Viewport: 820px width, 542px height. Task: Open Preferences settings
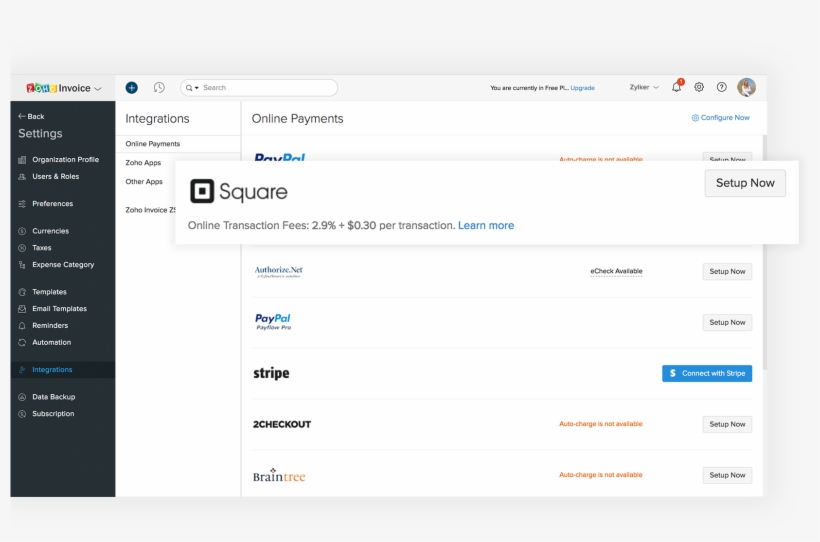click(x=52, y=204)
